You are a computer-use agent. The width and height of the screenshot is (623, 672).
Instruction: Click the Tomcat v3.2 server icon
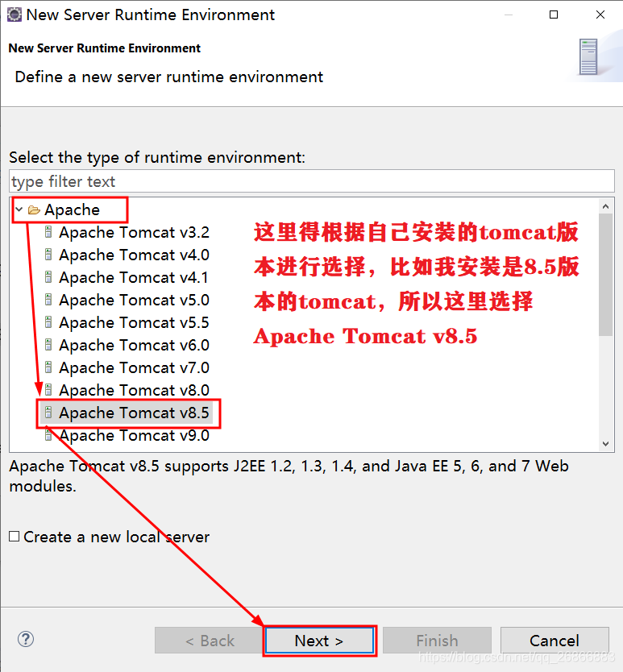pos(48,232)
